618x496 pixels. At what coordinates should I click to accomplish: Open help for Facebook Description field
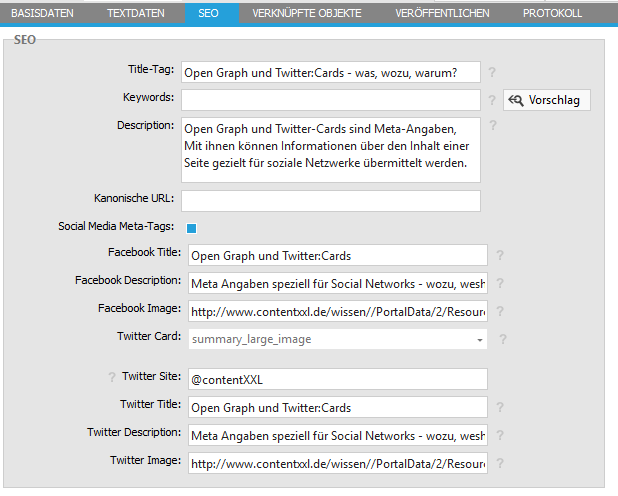(x=500, y=283)
